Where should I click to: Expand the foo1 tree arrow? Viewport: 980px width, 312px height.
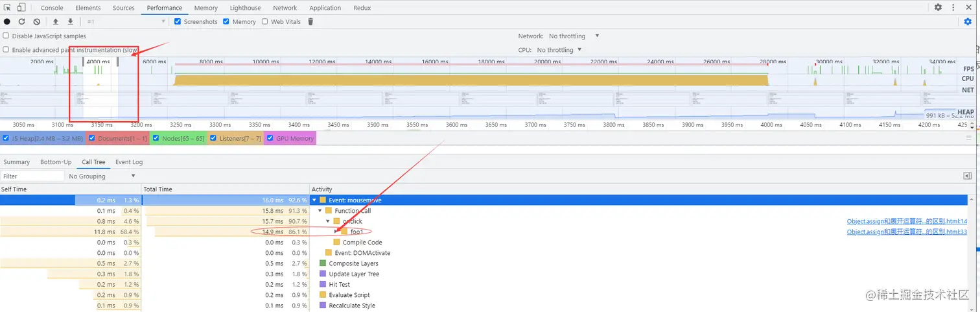tap(336, 232)
